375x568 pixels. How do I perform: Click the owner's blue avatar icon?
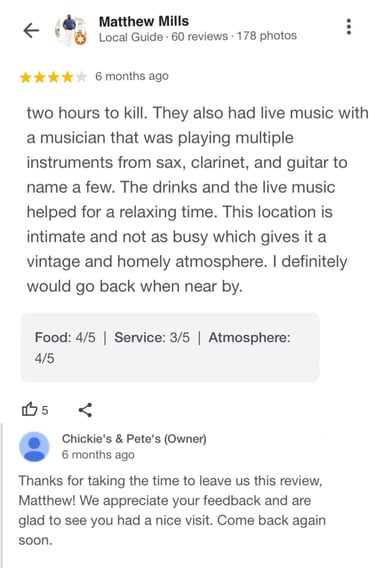click(x=34, y=447)
